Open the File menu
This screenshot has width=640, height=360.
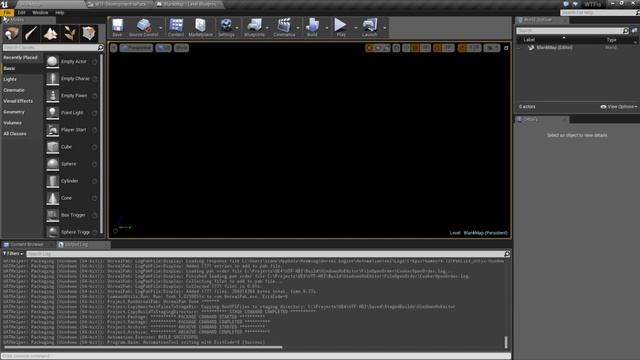pyautogui.click(x=7, y=13)
